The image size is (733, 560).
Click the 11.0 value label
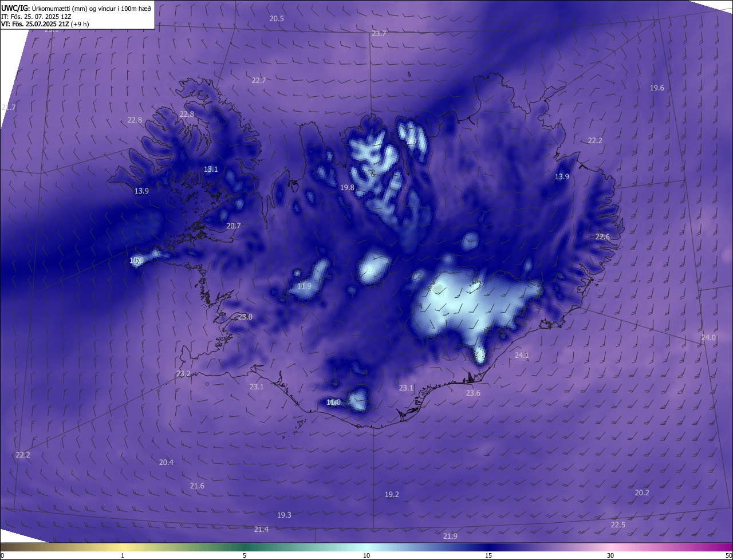(x=333, y=403)
